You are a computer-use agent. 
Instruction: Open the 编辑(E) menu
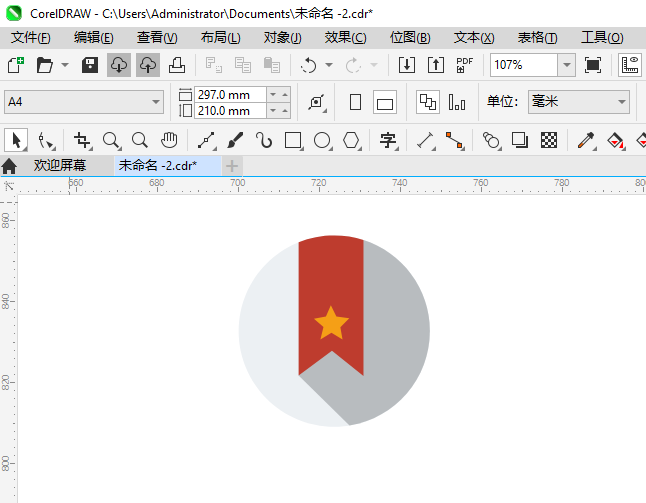(94, 38)
